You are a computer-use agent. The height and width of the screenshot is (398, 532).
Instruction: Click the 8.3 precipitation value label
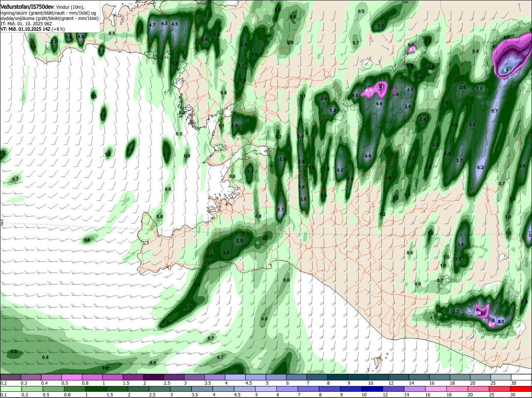500,321
